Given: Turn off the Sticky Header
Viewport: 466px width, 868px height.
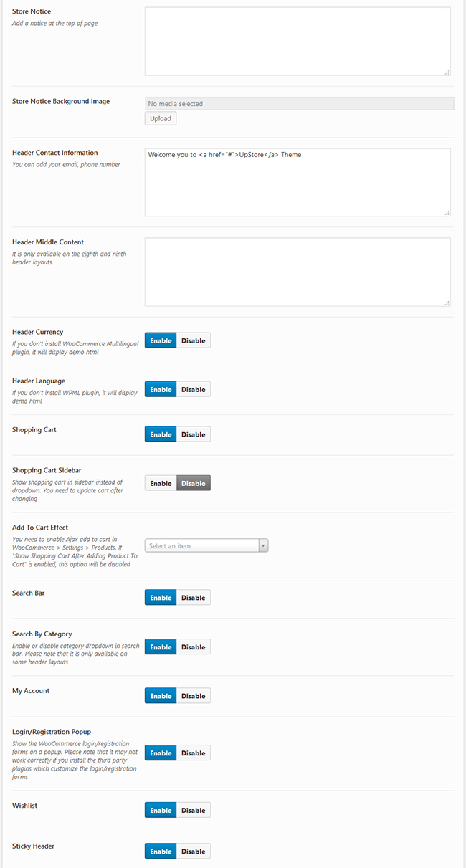Looking at the screenshot, I should tap(194, 852).
